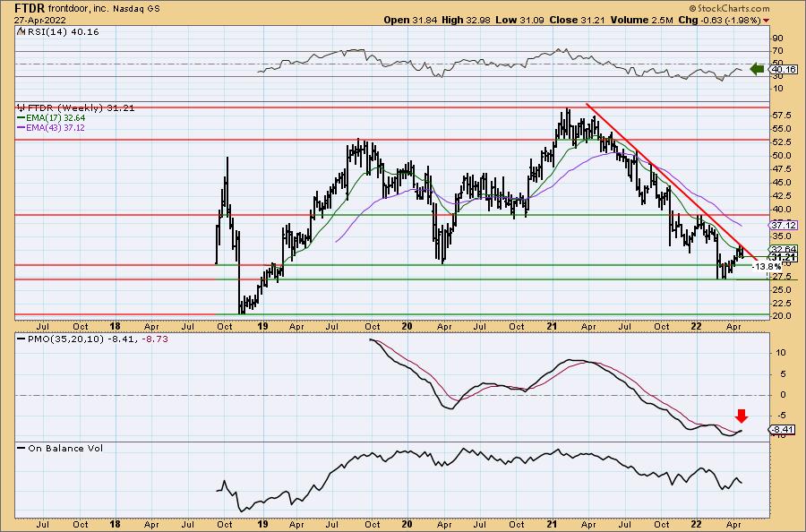
Task: Click year label 19 under the price panel
Action: 262,326
